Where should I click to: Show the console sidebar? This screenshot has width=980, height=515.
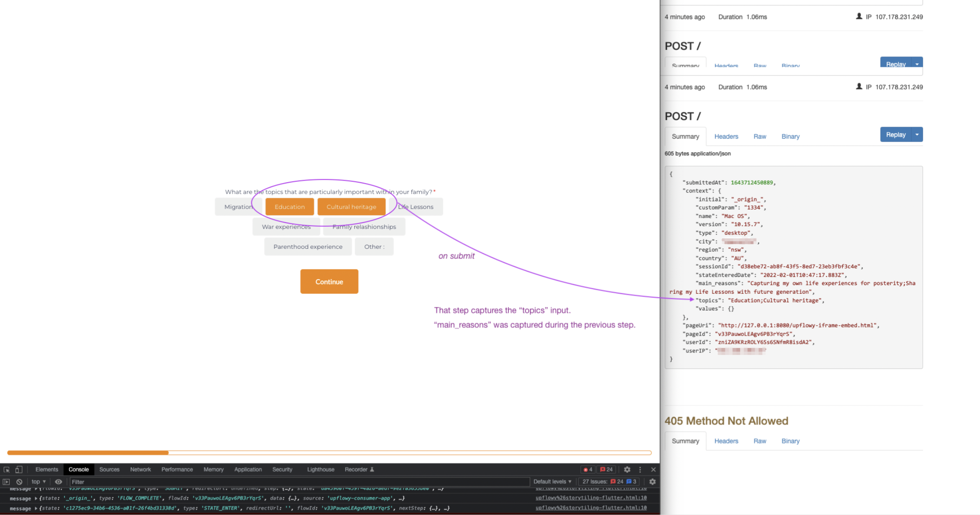pos(6,482)
